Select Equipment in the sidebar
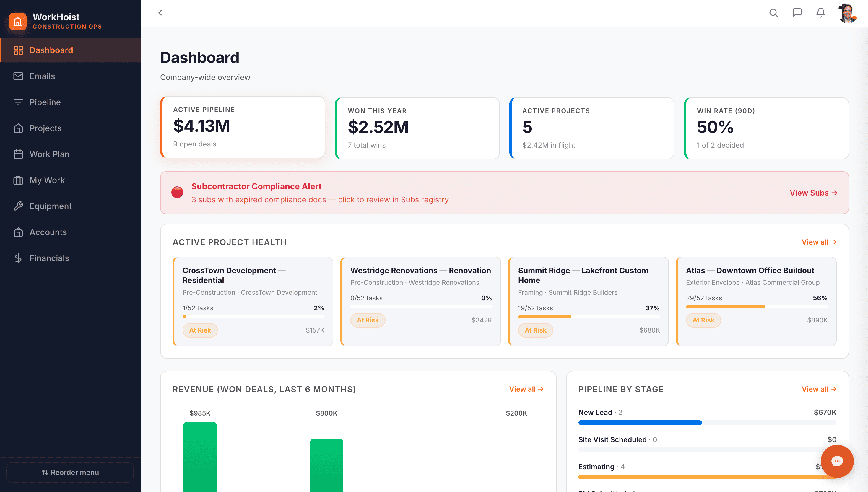Image resolution: width=868 pixels, height=492 pixels. (x=71, y=206)
